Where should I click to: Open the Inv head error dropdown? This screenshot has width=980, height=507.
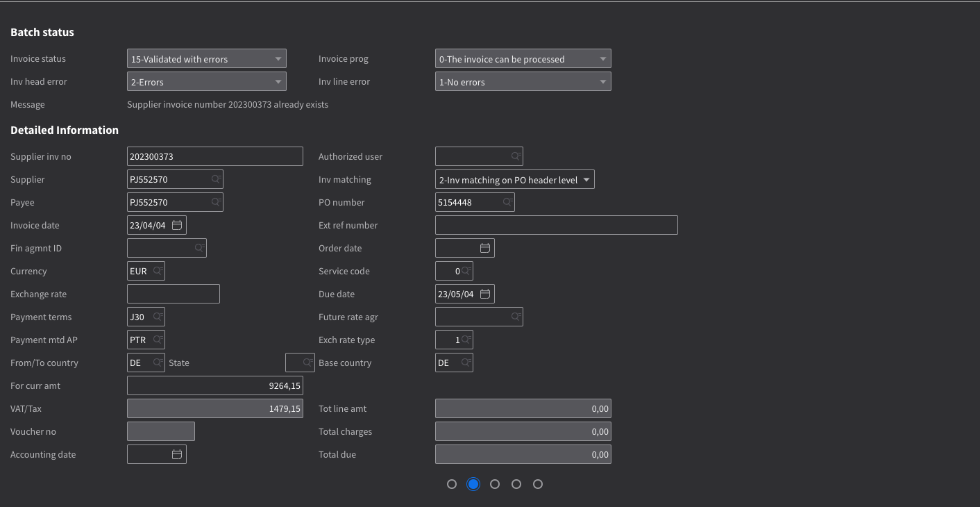(279, 81)
